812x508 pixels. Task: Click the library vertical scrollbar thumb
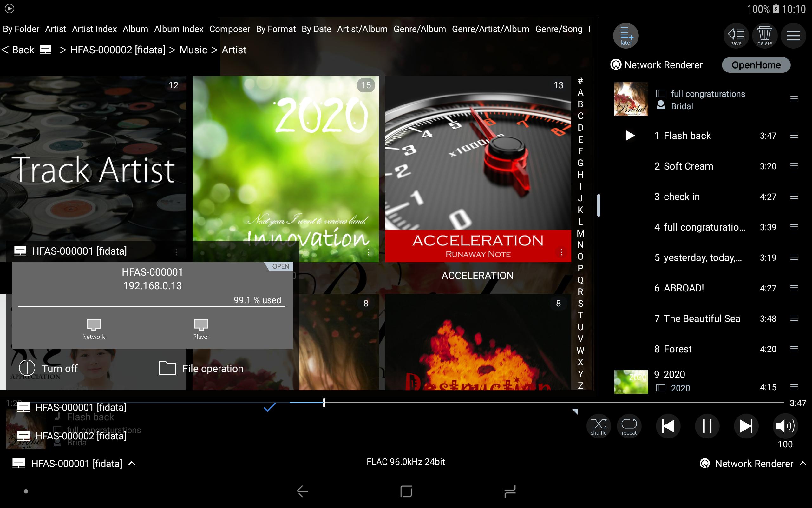coord(598,205)
